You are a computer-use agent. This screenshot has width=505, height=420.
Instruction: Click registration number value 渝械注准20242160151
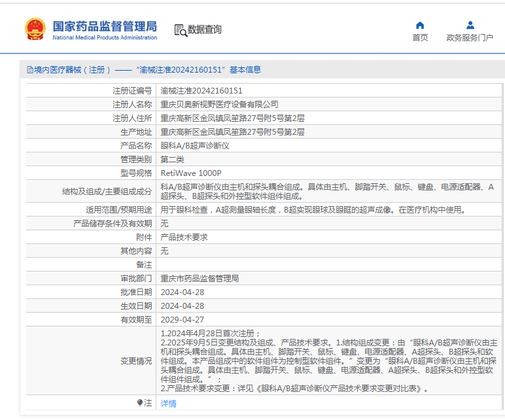click(x=201, y=91)
